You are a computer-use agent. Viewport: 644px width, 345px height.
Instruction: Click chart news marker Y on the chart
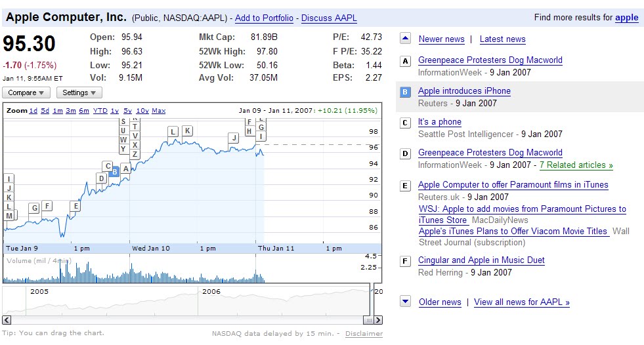[x=123, y=149]
